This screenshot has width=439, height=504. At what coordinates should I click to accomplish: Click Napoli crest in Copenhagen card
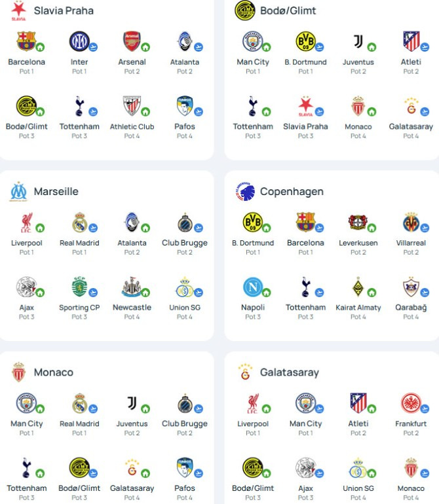point(253,287)
